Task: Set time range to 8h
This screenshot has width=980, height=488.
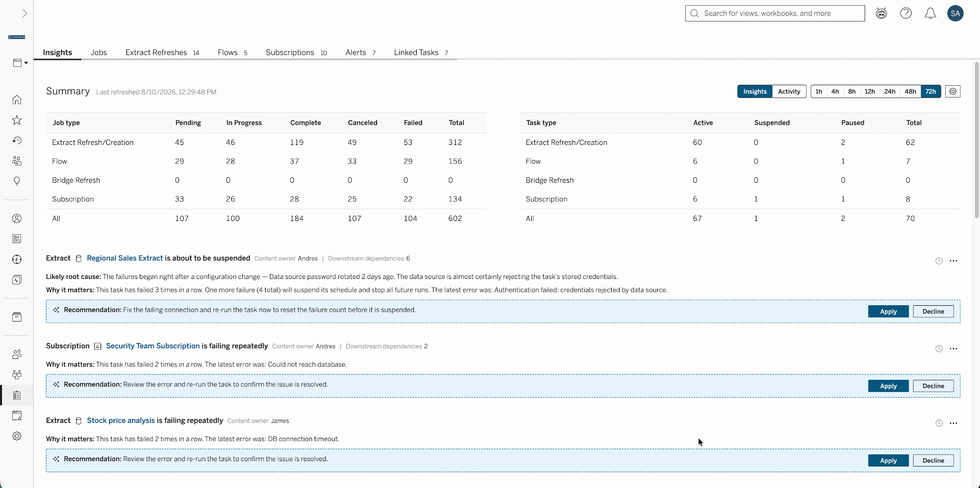Action: (x=852, y=91)
